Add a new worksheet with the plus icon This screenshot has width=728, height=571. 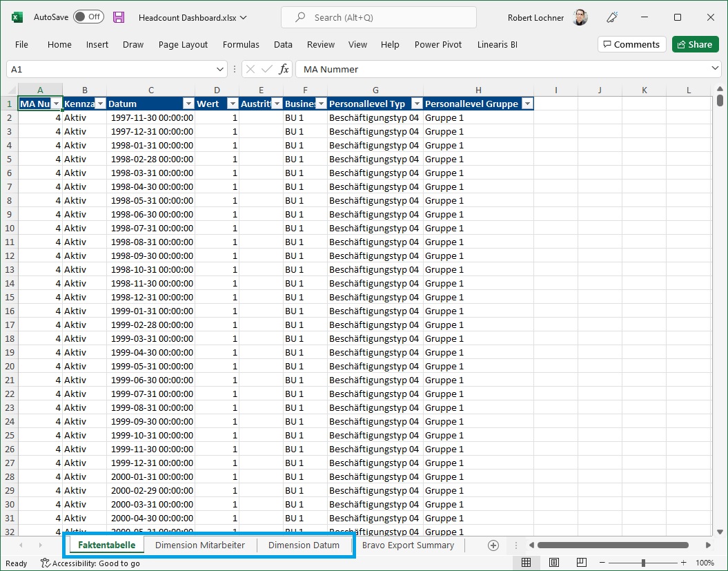493,545
